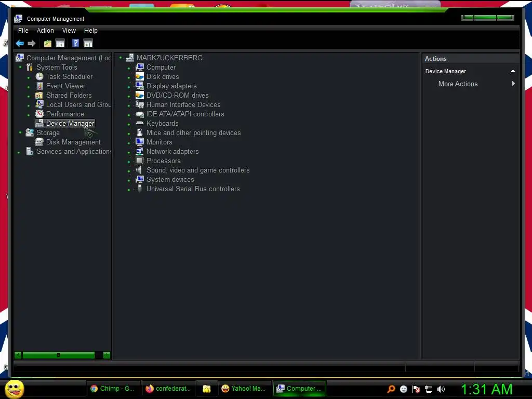Collapse the Device Manager actions section arrow
Screen dimensions: 532x399
[x=513, y=71]
